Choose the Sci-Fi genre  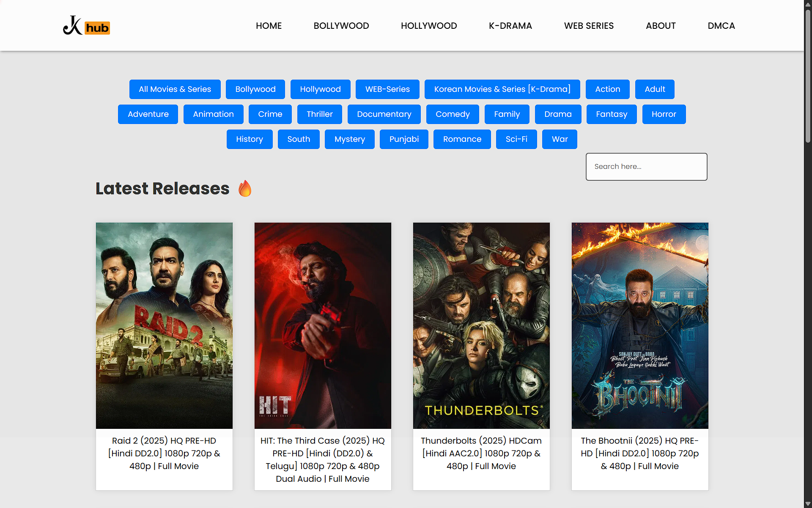pos(516,139)
